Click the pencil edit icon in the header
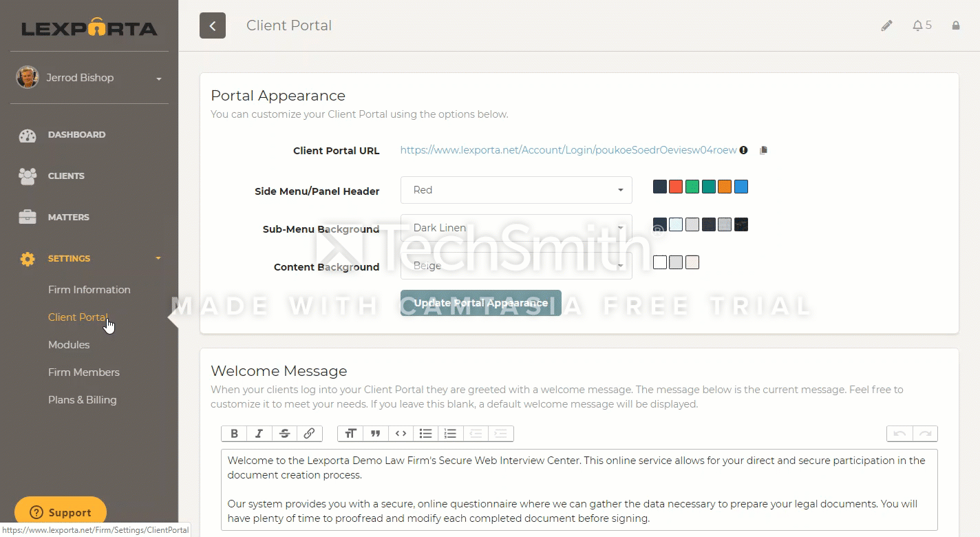 [x=886, y=25]
